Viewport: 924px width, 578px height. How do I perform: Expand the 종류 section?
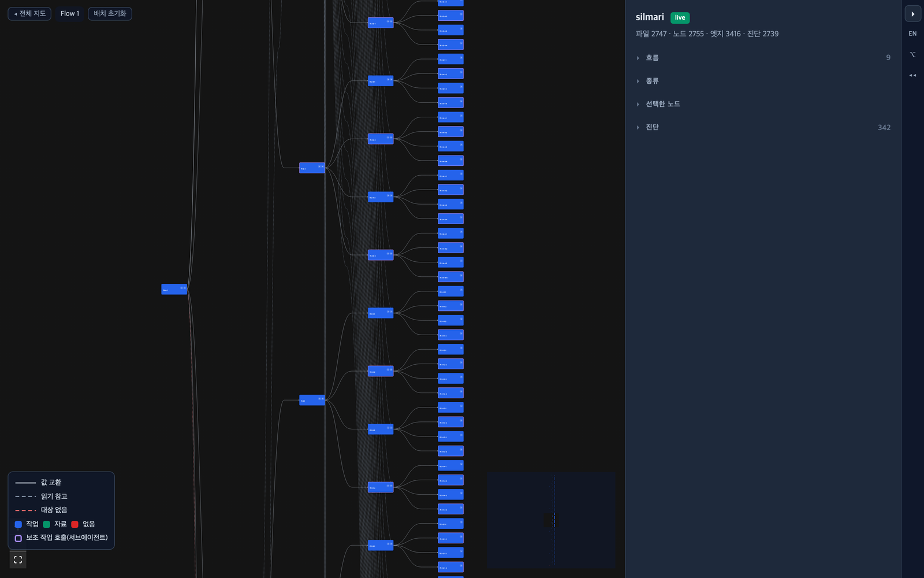pyautogui.click(x=763, y=81)
